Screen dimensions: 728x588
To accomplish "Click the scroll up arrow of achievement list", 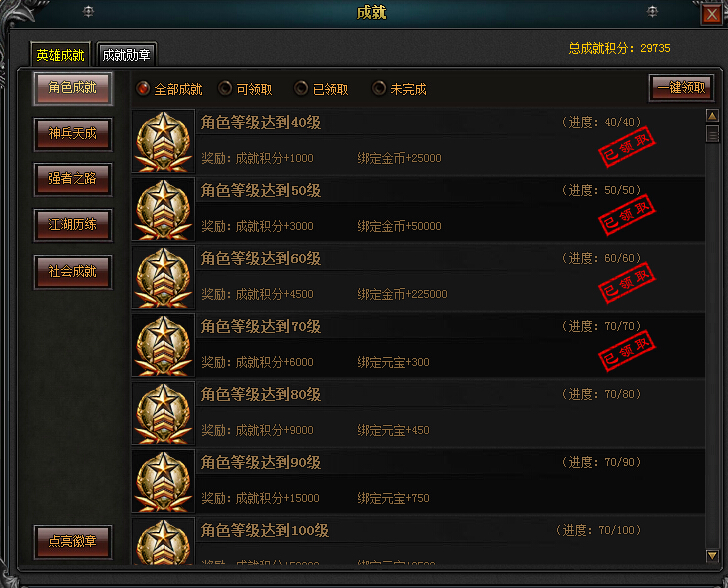I will 712,115.
